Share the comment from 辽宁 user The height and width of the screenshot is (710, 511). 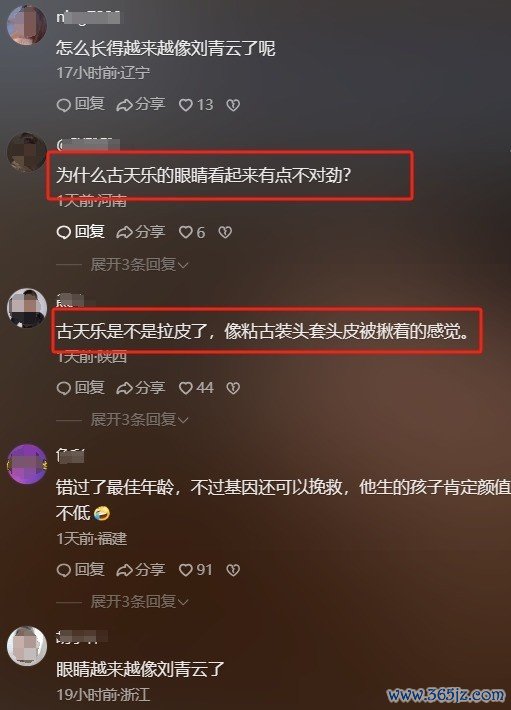(141, 105)
